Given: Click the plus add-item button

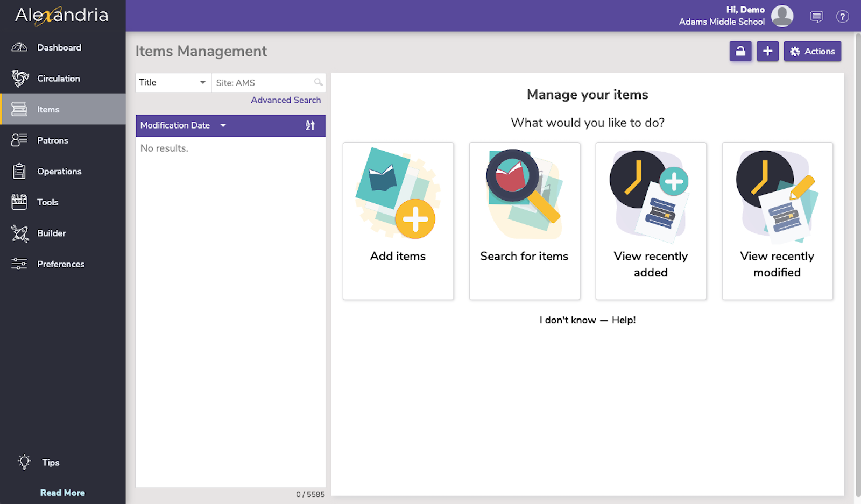Looking at the screenshot, I should pyautogui.click(x=767, y=52).
